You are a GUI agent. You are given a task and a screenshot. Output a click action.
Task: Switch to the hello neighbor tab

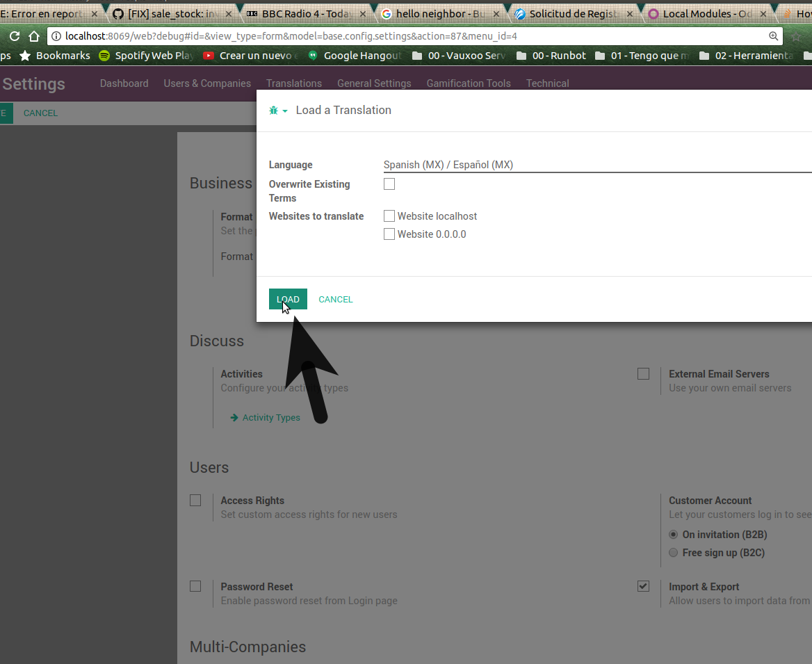click(439, 14)
